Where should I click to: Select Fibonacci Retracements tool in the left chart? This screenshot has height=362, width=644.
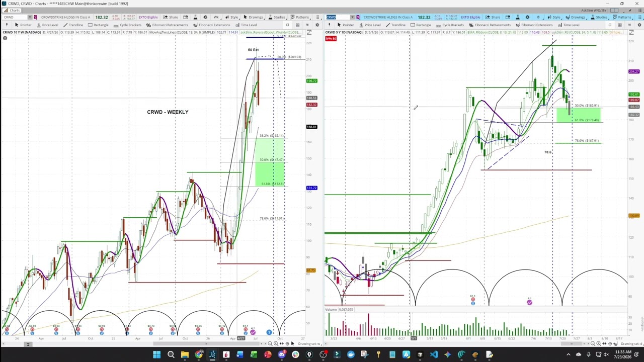pos(167,25)
